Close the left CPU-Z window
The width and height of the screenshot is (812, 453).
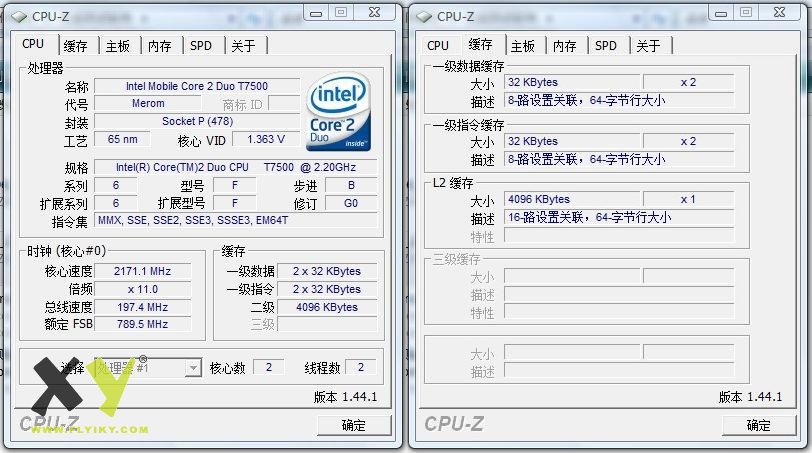pos(375,12)
